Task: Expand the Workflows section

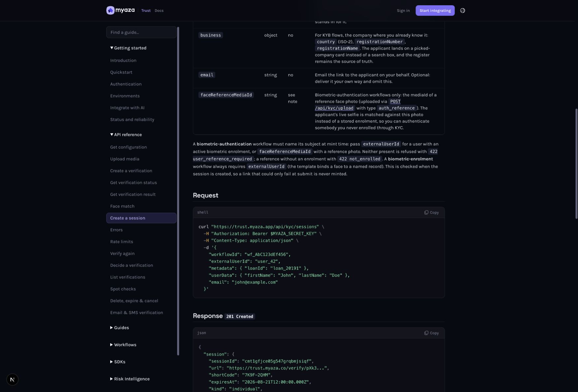Action: 123,345
